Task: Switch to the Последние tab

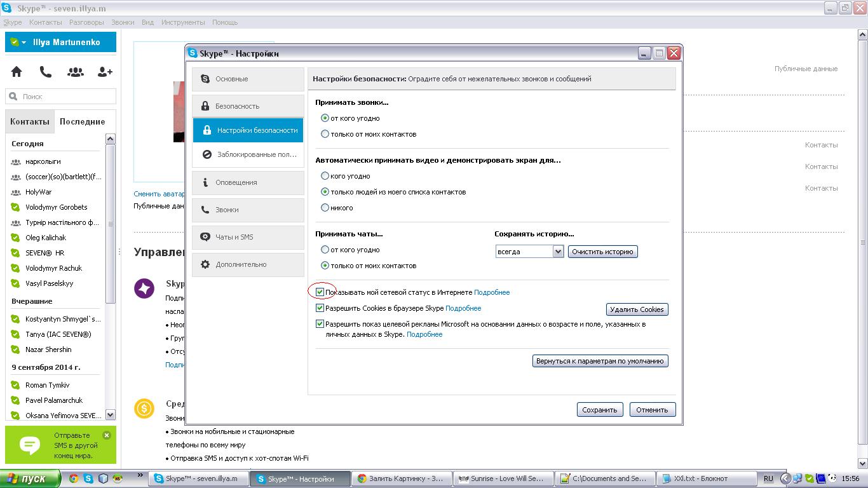Action: 83,121
